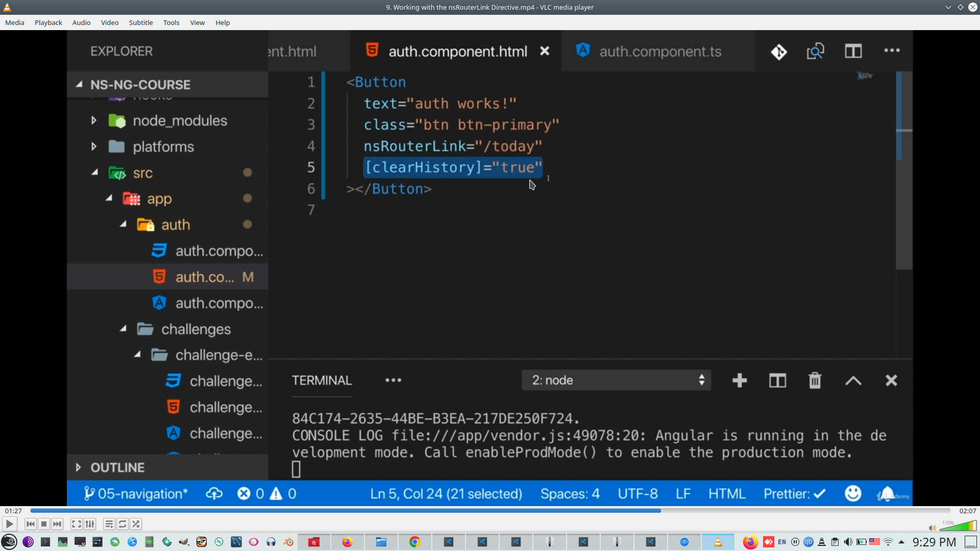Screen dimensions: 980x551
Task: Mute audio via speaker icon
Action: 932,528
